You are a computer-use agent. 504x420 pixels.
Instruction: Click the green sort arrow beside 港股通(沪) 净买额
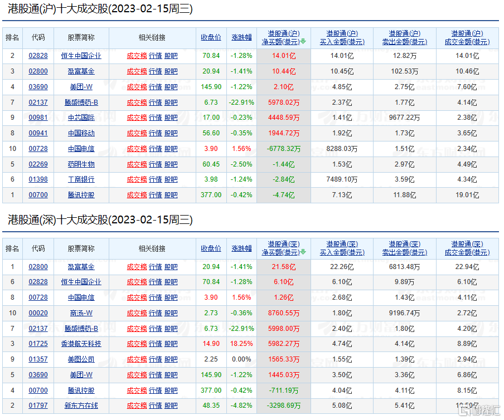click(x=303, y=41)
